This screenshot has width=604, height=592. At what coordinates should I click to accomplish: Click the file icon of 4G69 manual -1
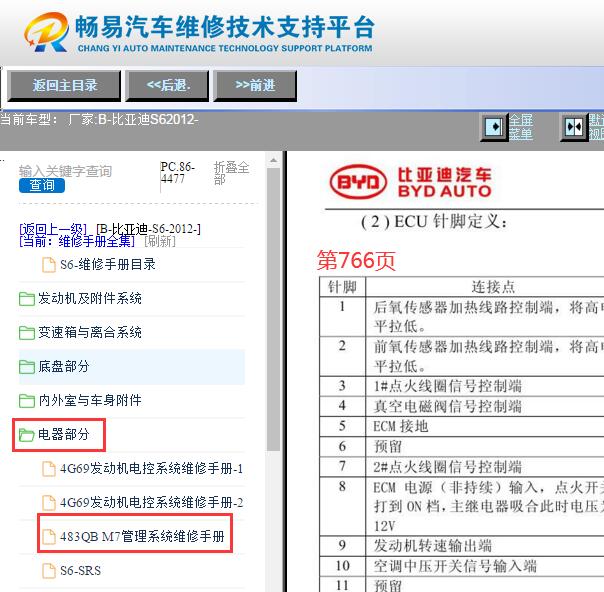click(x=49, y=469)
